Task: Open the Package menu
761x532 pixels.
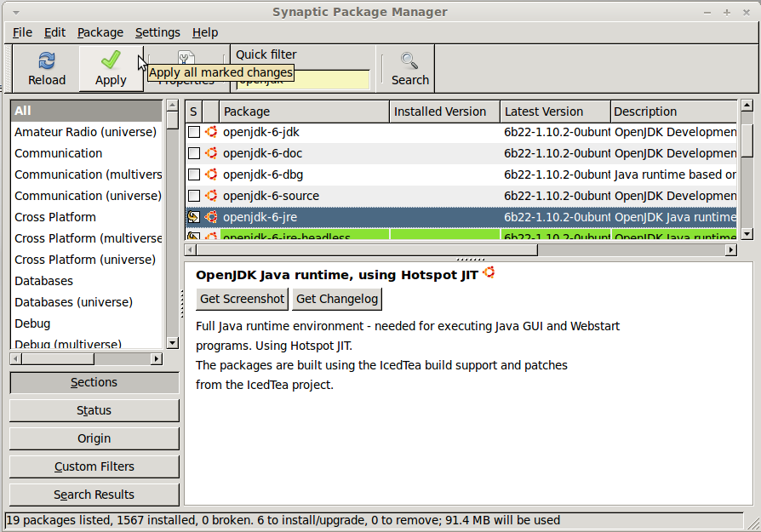Action: (100, 32)
